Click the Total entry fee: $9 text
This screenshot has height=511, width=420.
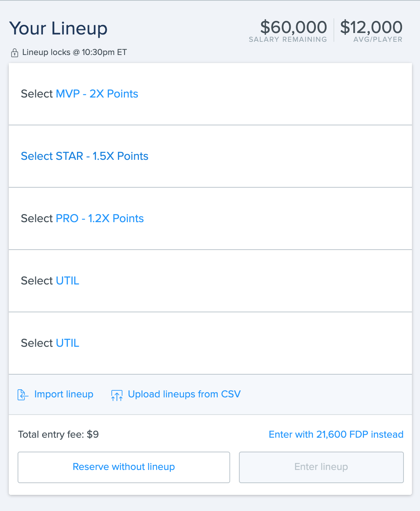59,434
